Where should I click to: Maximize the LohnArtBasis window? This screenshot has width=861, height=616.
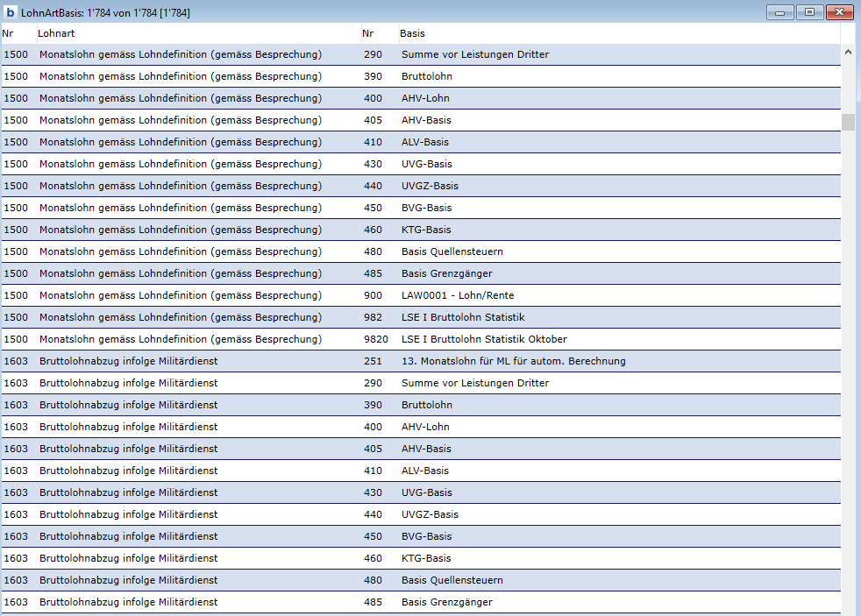(808, 12)
